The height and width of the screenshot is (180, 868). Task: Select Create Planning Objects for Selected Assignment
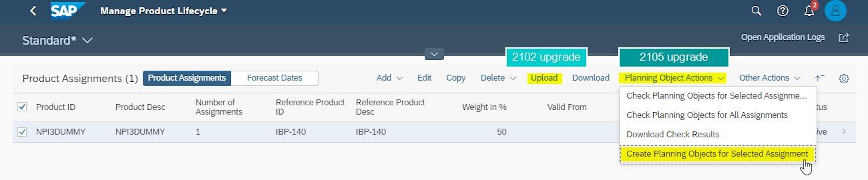coord(717,154)
